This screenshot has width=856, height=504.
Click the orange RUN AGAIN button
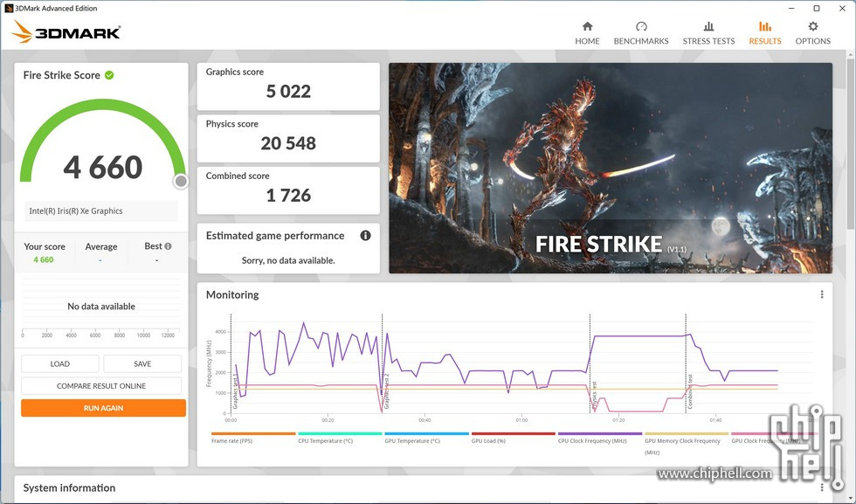click(x=103, y=408)
